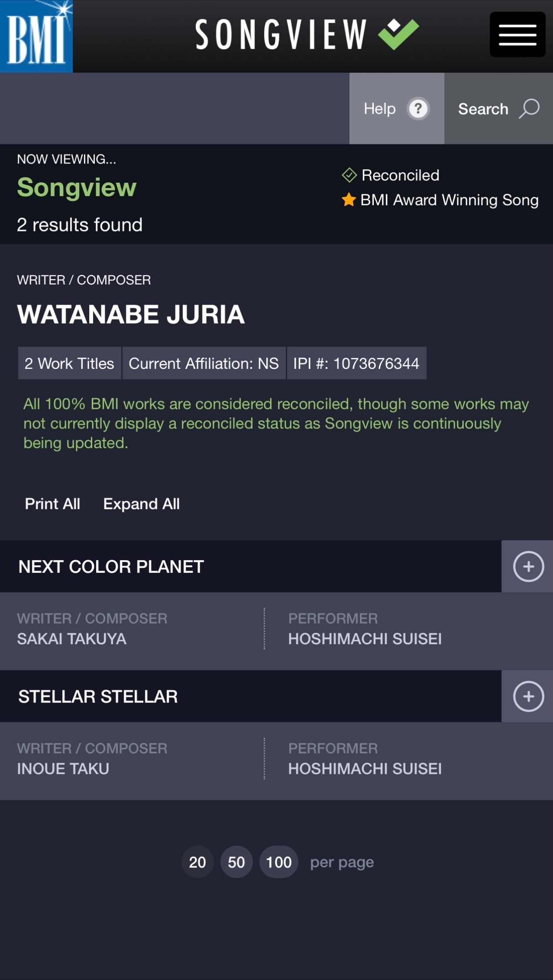
Task: Expand the NEXT COLOR PLANET entry
Action: tap(528, 566)
